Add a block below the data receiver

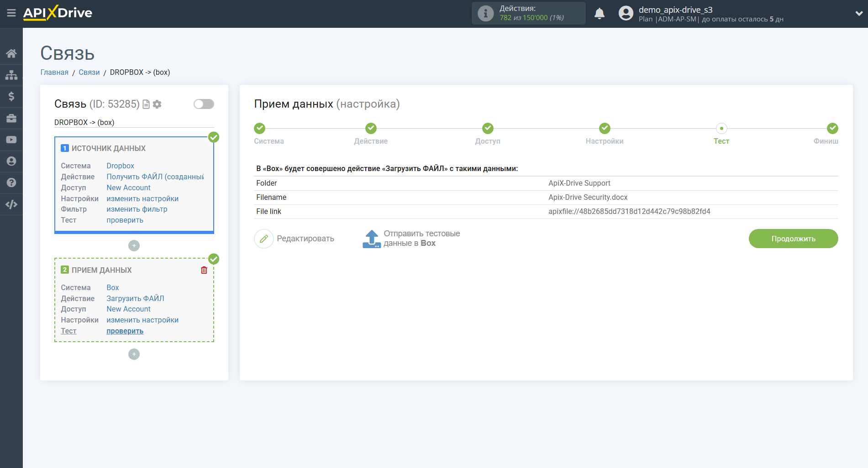[134, 354]
